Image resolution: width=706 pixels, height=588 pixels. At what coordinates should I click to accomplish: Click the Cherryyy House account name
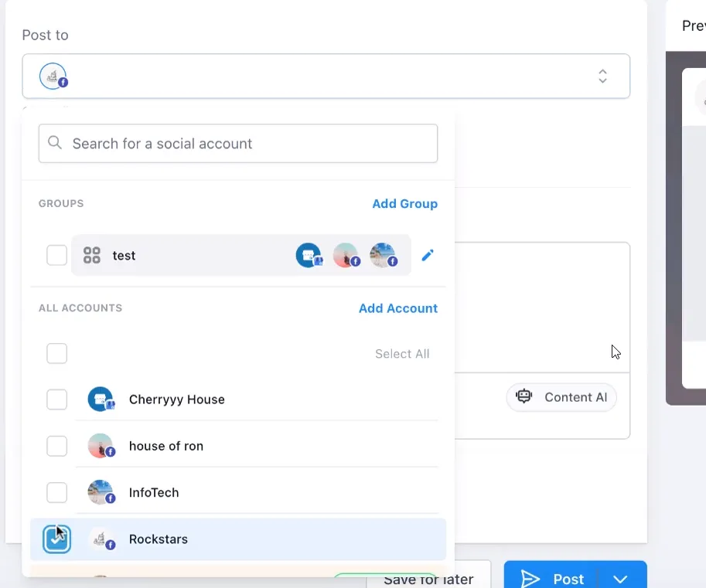point(176,399)
